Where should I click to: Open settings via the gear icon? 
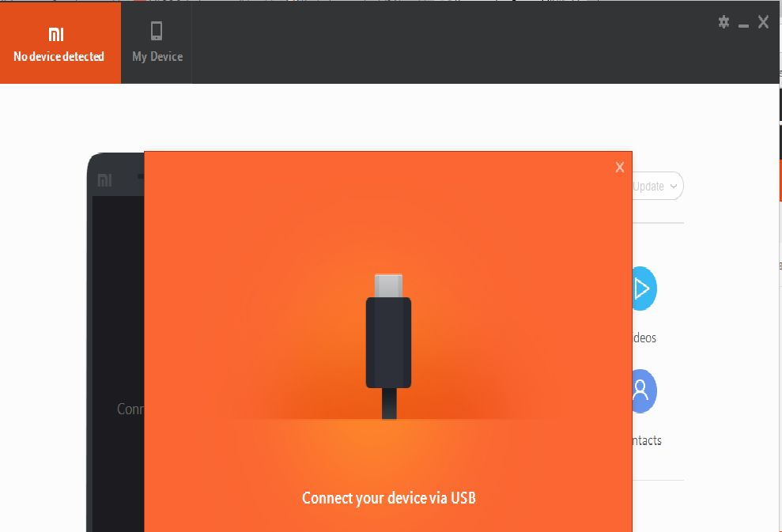pyautogui.click(x=723, y=22)
